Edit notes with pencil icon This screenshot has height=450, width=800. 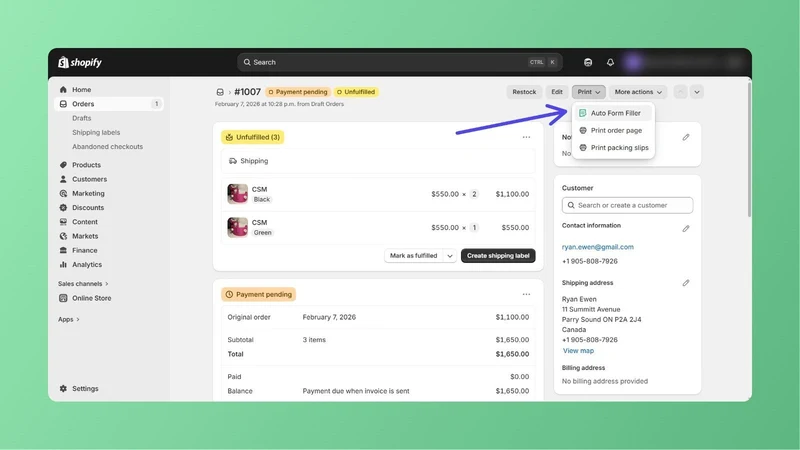pyautogui.click(x=686, y=137)
